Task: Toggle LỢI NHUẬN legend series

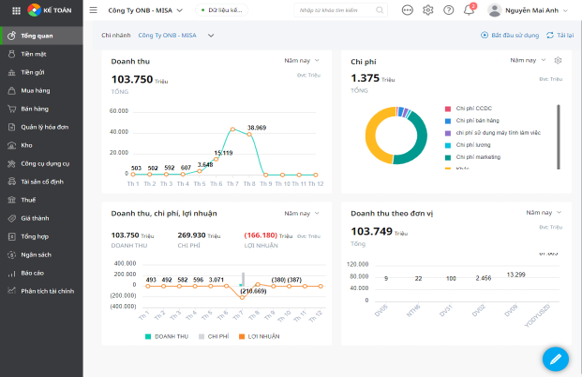Action: click(259, 337)
